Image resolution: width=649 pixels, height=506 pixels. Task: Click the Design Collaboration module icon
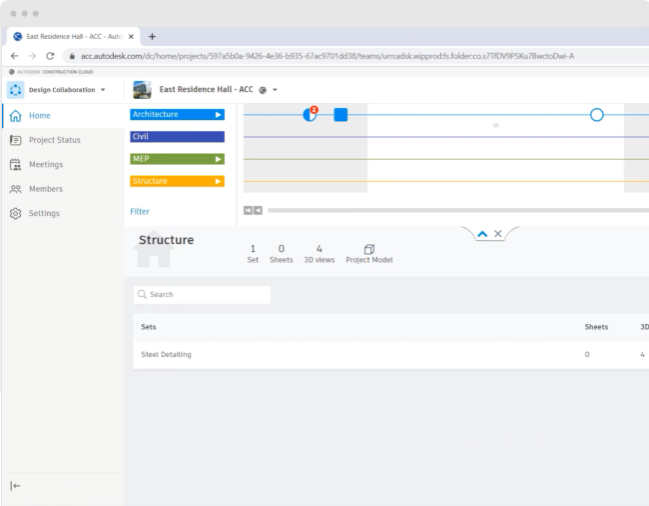15,90
